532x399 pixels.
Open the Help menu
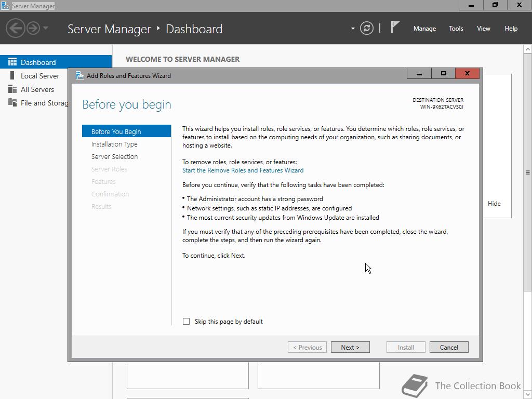511,29
